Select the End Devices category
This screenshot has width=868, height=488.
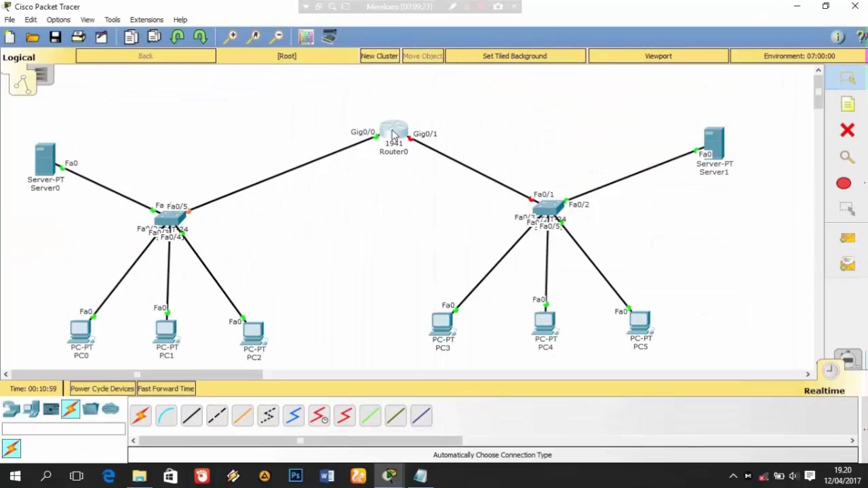31,409
